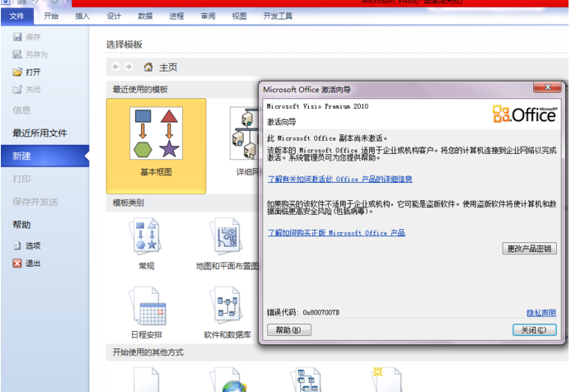Click the back arrow in template navigation

(115, 67)
